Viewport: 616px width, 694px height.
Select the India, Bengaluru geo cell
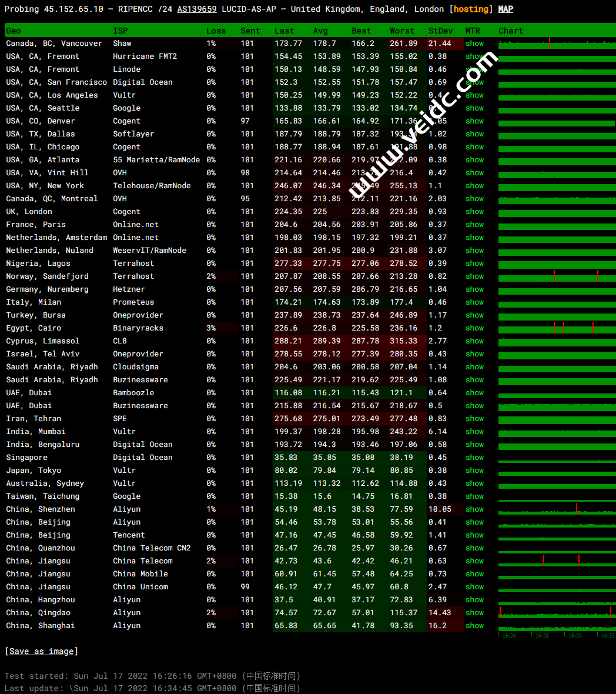pyautogui.click(x=43, y=445)
